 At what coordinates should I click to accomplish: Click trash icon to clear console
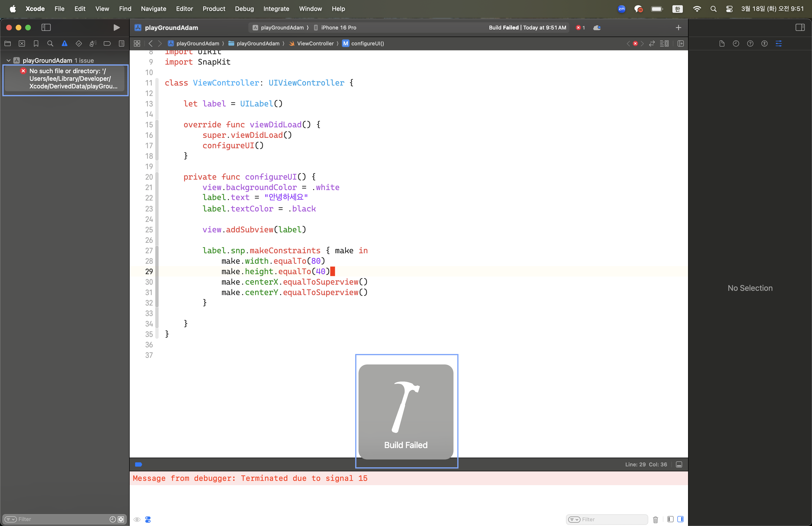point(655,519)
